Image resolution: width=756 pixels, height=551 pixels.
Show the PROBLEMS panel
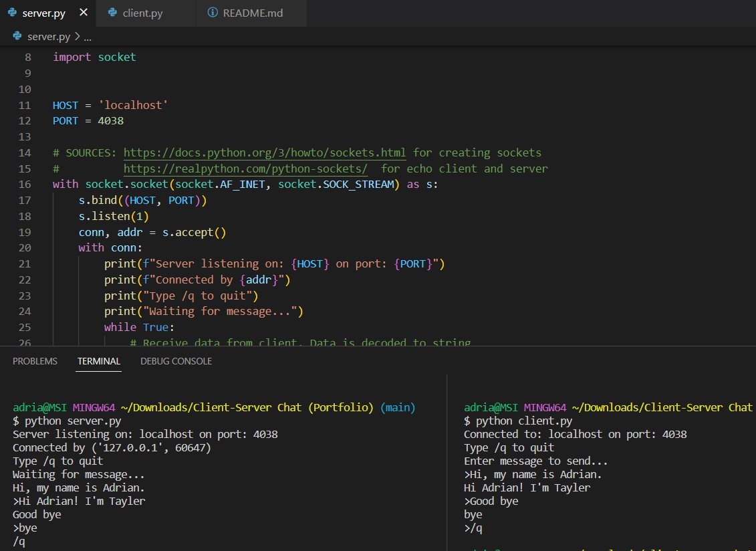(x=35, y=361)
